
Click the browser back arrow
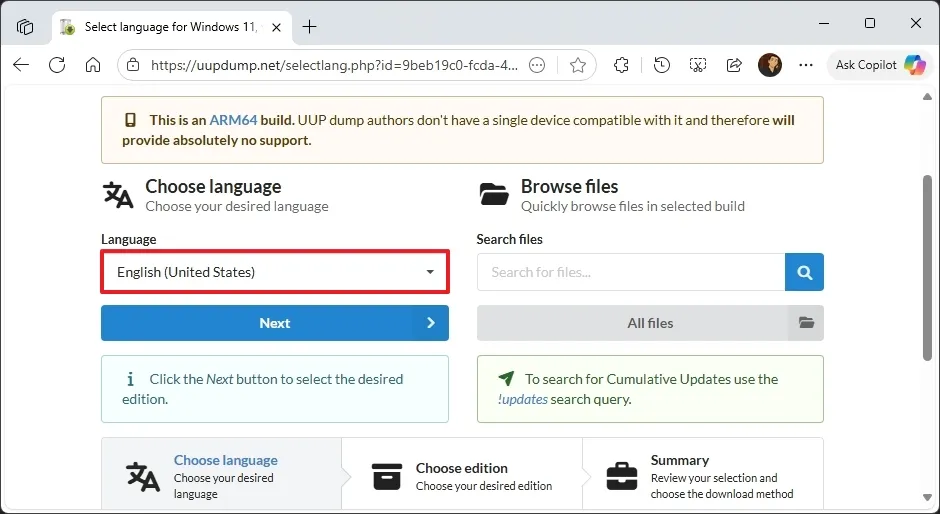pos(21,65)
